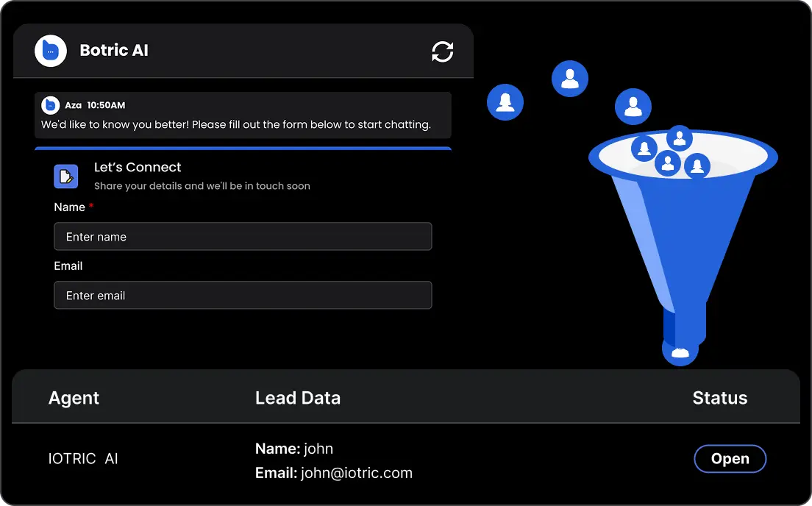Viewport: 812px width, 506px height.
Task: Click the Let's Connect form icon
Action: coord(65,177)
